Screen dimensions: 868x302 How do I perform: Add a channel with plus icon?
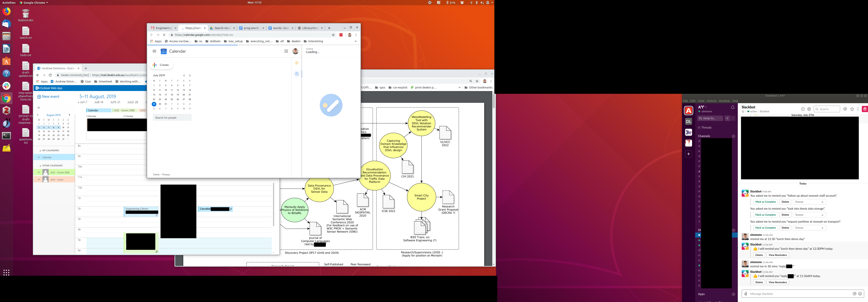pyautogui.click(x=734, y=136)
